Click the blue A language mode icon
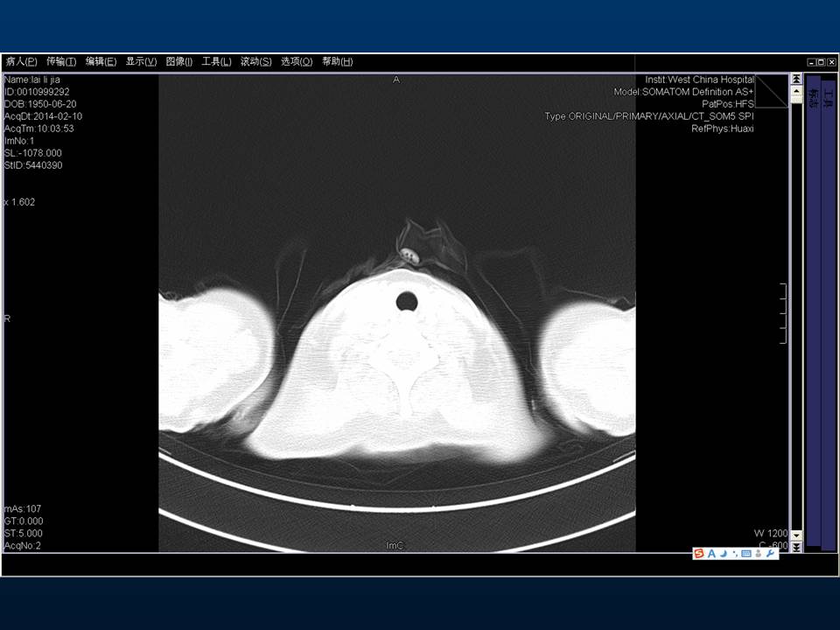840x630 pixels. 711,554
